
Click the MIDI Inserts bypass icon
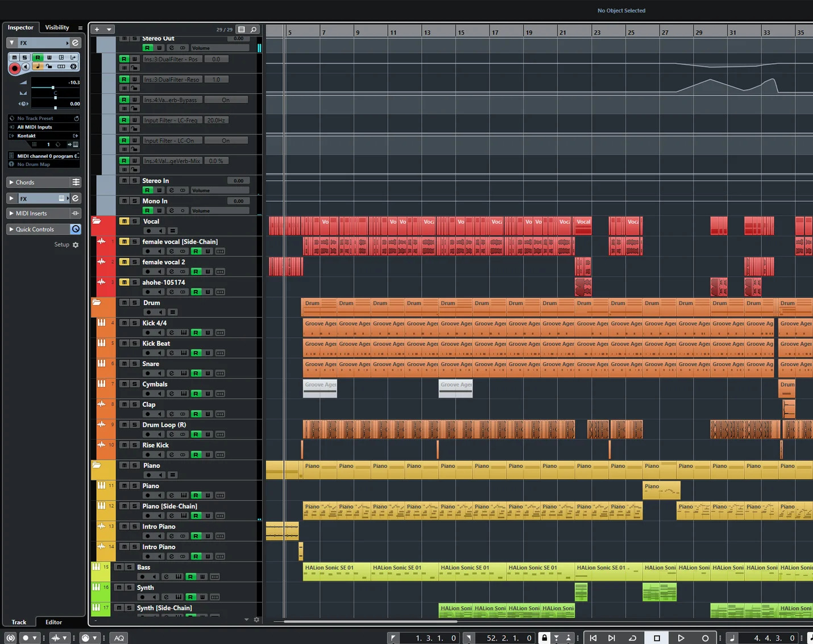coord(75,213)
